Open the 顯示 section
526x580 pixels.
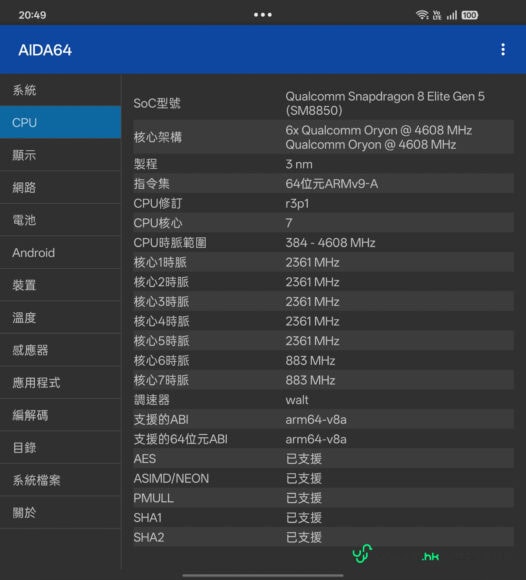60,155
